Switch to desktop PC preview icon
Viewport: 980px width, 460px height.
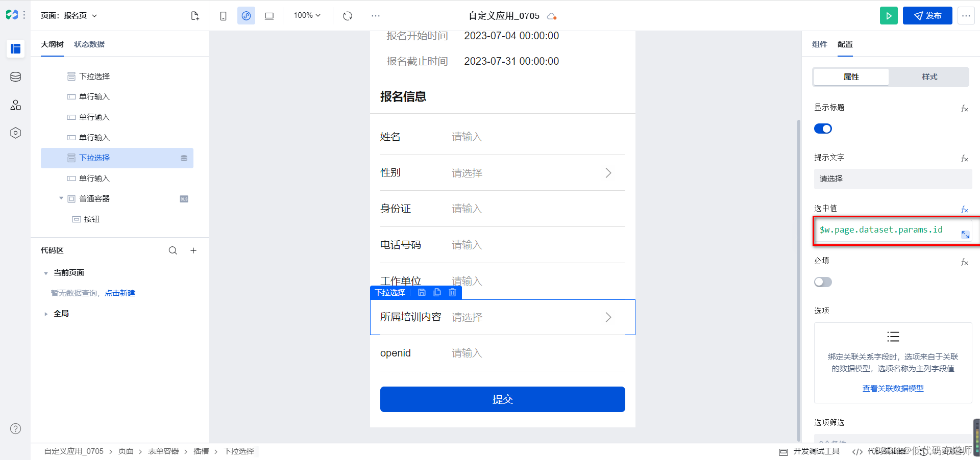point(269,16)
